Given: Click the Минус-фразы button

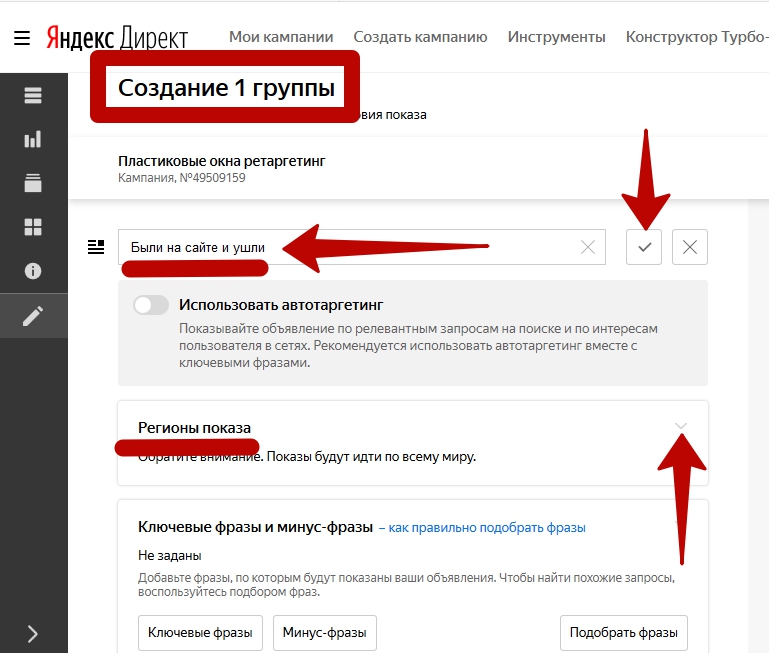Looking at the screenshot, I should point(325,632).
